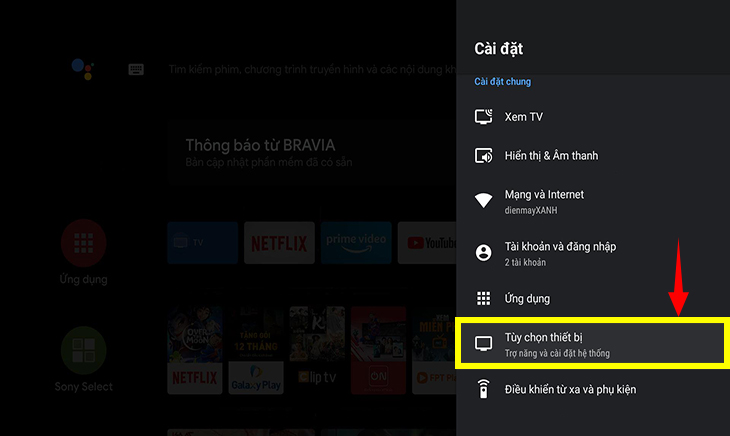This screenshot has width=730, height=436.
Task: Open the red Ứng dụng launcher button
Action: click(84, 244)
